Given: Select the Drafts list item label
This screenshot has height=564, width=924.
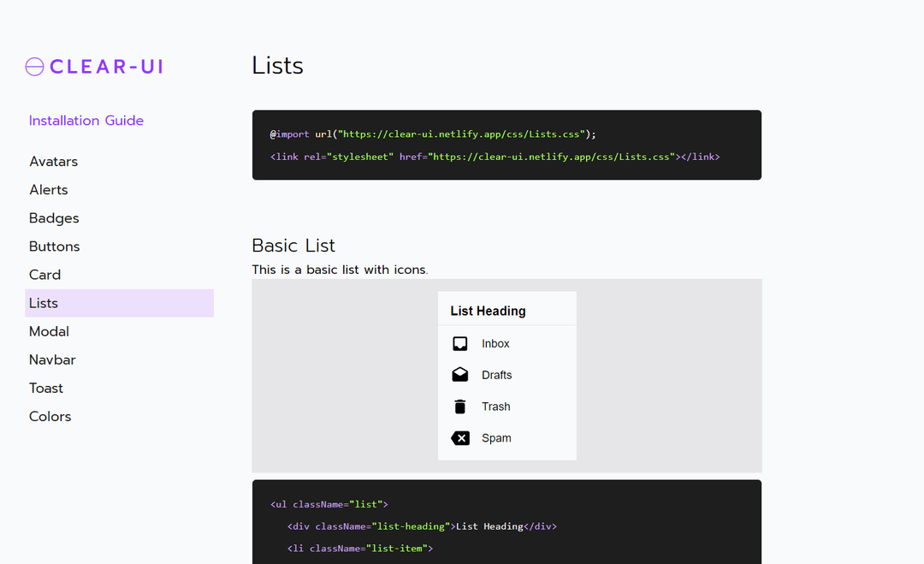Looking at the screenshot, I should pyautogui.click(x=497, y=375).
